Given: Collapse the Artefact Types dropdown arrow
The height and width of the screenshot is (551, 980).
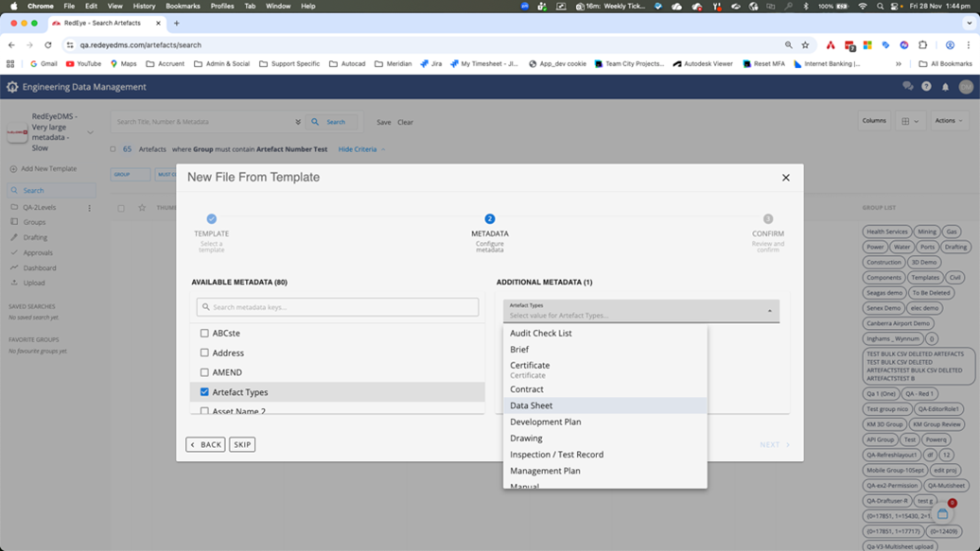Looking at the screenshot, I should click(769, 311).
